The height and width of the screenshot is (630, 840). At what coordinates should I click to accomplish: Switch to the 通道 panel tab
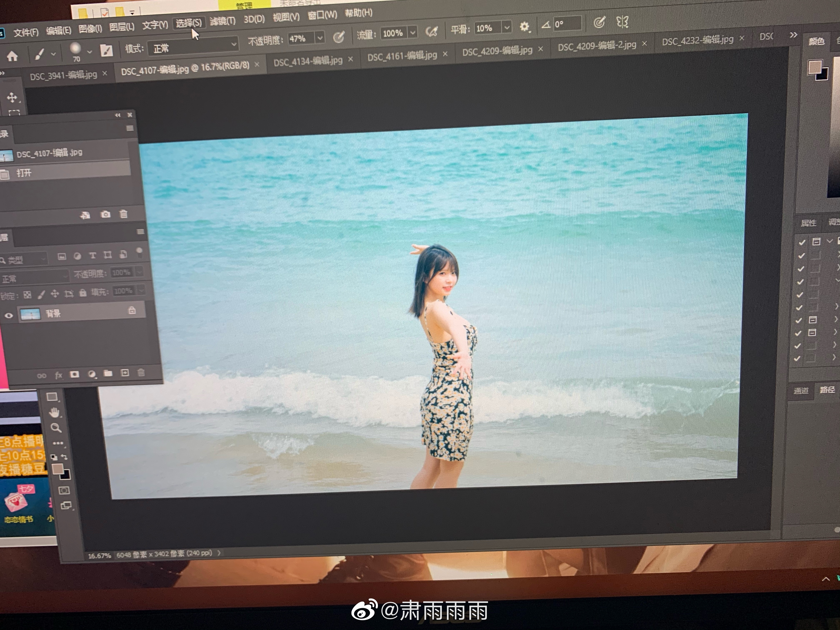pos(801,390)
